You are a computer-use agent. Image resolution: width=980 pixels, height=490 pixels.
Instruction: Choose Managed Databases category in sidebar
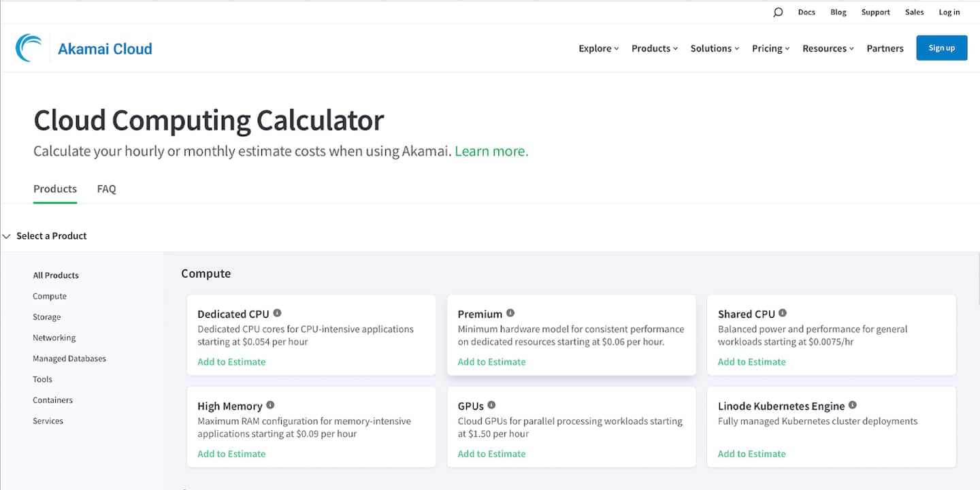pos(69,359)
